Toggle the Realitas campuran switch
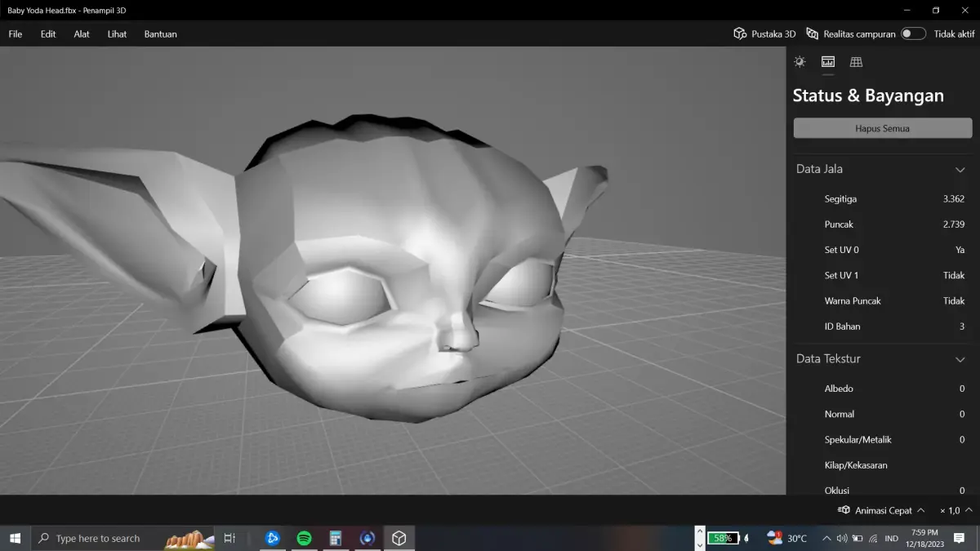 (914, 33)
